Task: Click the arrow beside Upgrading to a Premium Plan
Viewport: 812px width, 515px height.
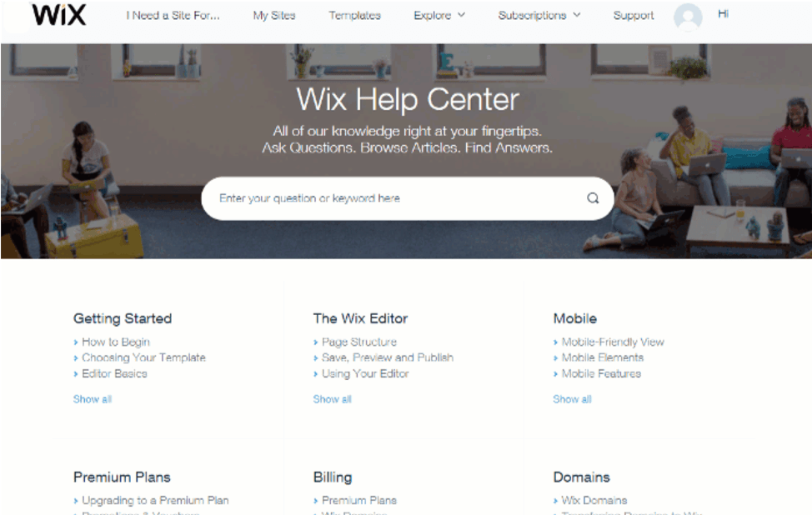Action: tap(76, 501)
